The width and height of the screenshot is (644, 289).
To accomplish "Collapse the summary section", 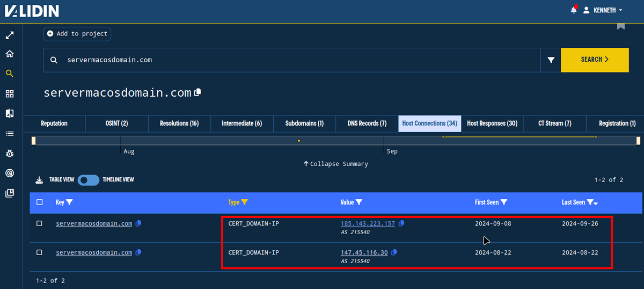I will pos(336,164).
